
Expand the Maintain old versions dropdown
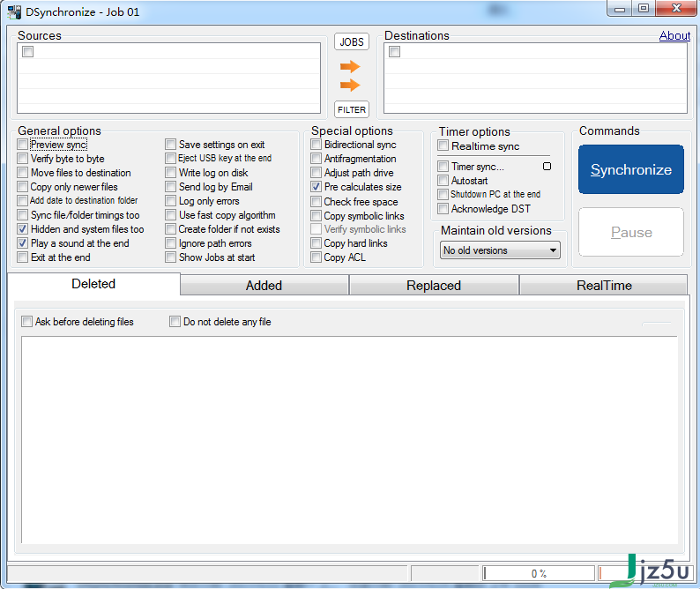(500, 250)
